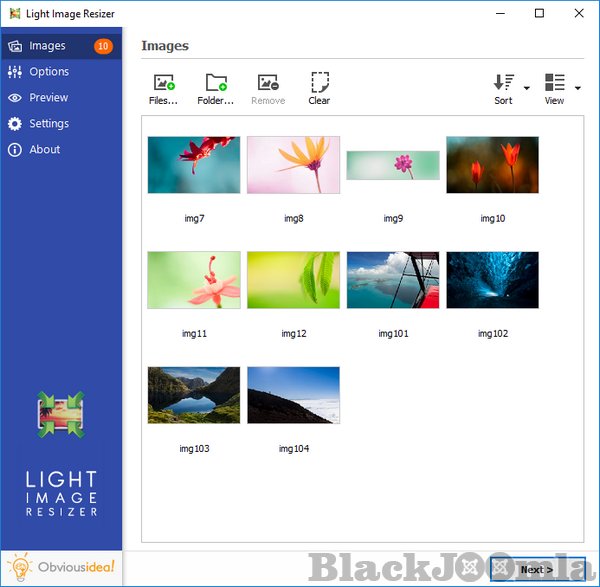Select the Images sidebar tab

[x=48, y=46]
